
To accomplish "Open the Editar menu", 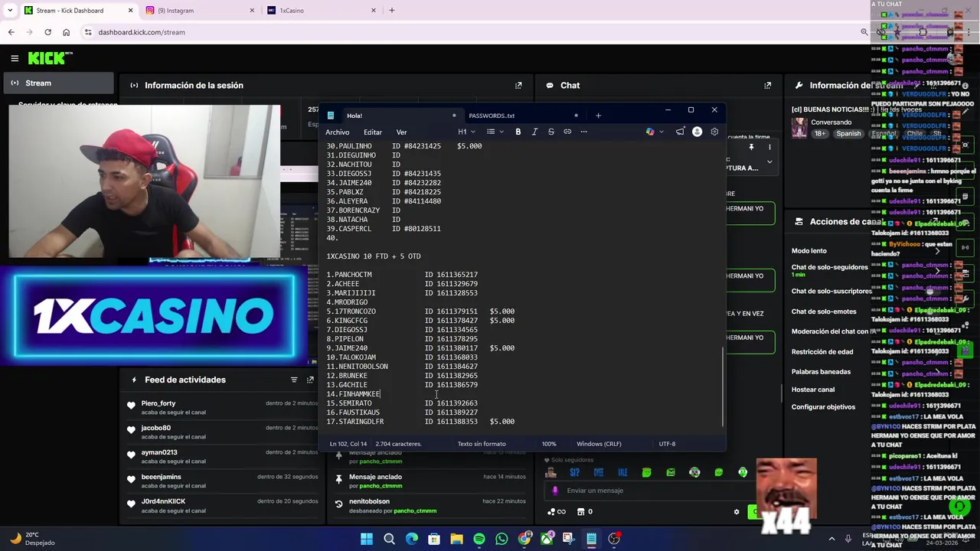I will coord(373,132).
